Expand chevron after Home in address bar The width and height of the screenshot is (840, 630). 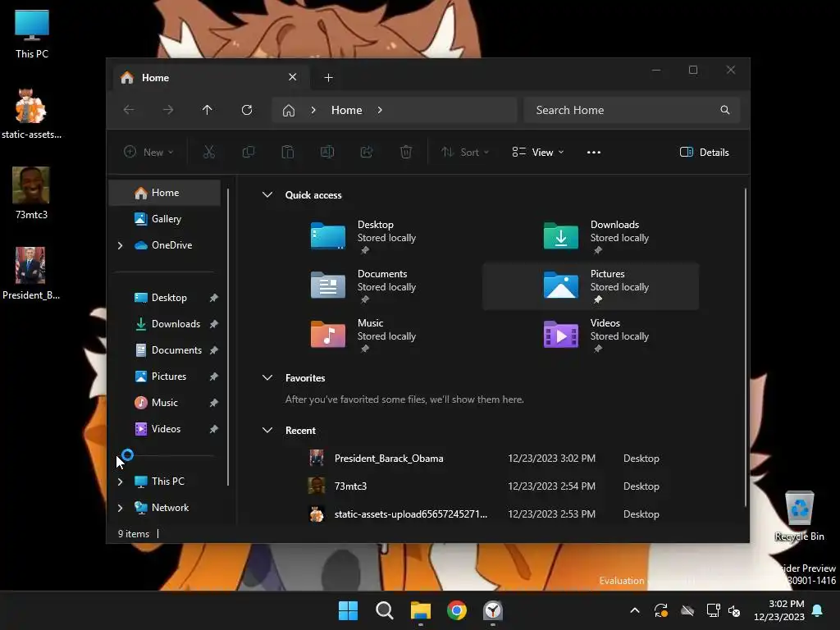(x=380, y=110)
